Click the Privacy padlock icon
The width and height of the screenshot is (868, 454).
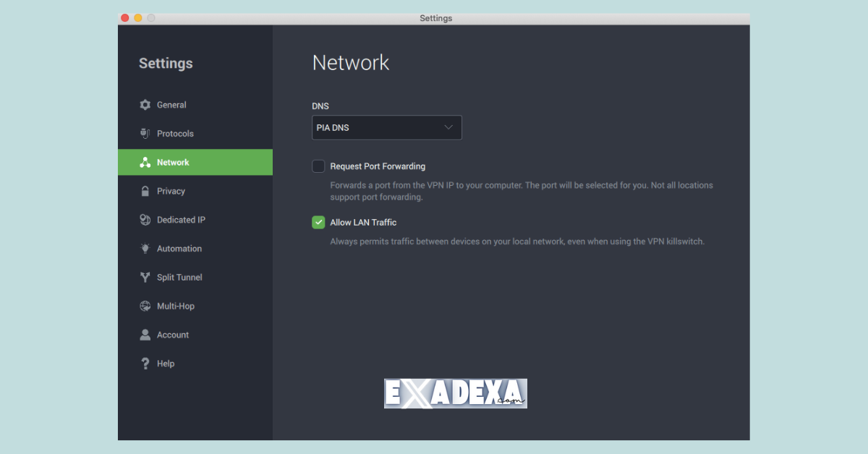click(145, 191)
